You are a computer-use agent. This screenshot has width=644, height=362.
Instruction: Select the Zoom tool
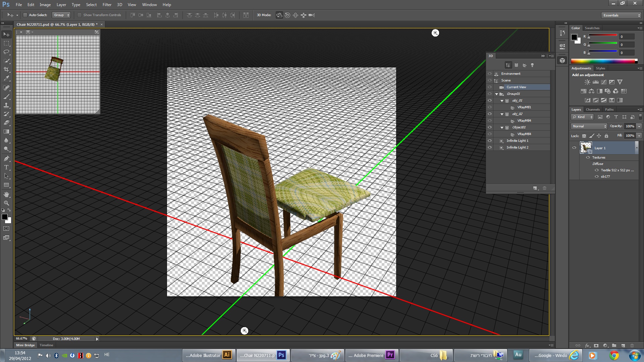(6, 203)
